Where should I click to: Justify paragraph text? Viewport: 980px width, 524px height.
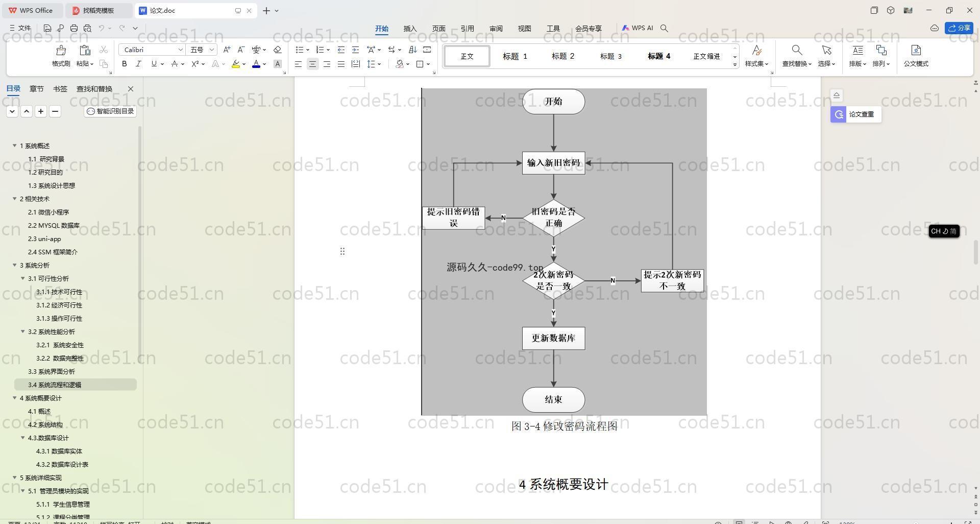pyautogui.click(x=341, y=64)
